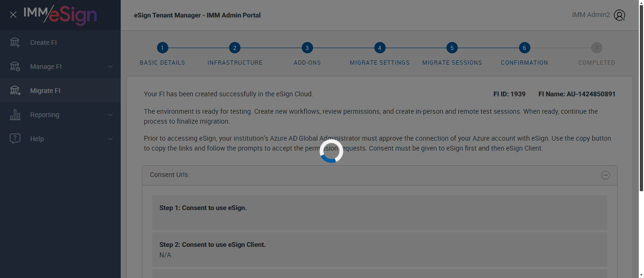Screen dimensions: 644x278
Task: Click the Reporting bar chart icon
Action: pos(15,115)
